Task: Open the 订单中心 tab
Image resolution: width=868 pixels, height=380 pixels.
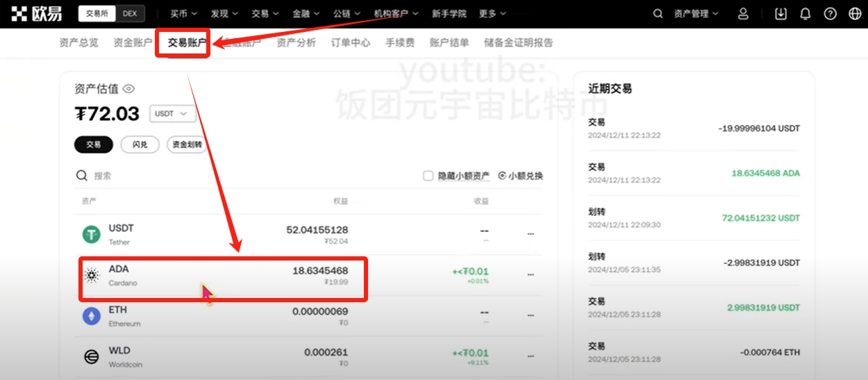Action: tap(351, 43)
